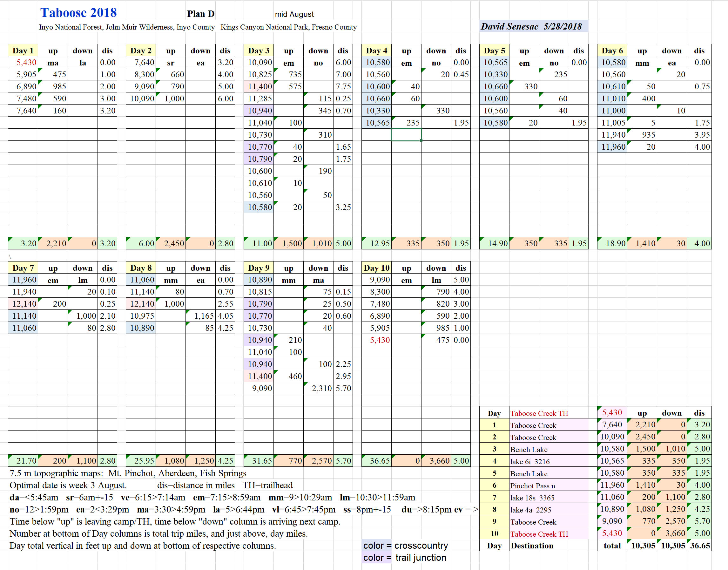
Task: Click the "Day 10" header cell
Action: pos(376,268)
